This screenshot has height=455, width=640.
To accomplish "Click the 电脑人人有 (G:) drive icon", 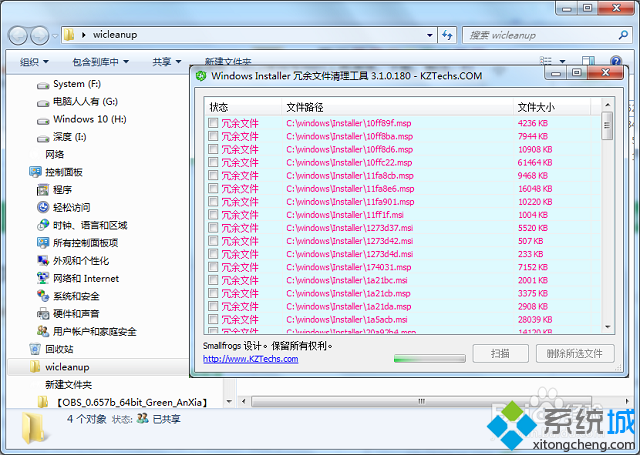I will pyautogui.click(x=43, y=103).
